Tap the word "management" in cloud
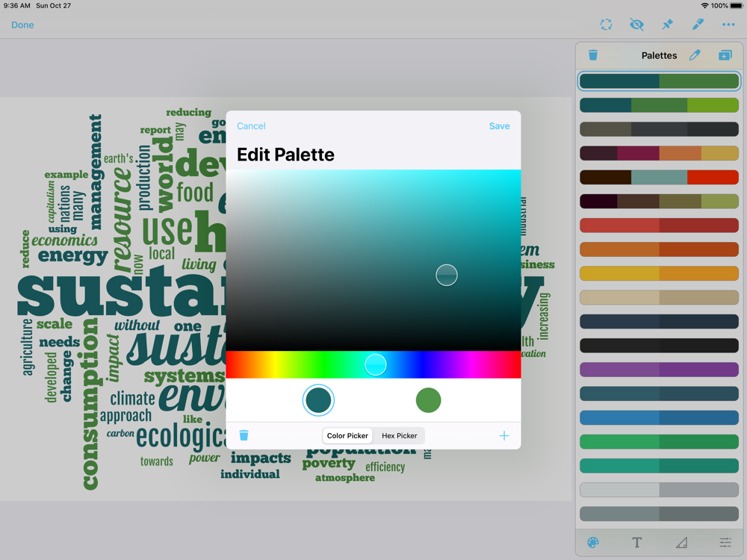This screenshot has width=747, height=560. click(x=96, y=172)
